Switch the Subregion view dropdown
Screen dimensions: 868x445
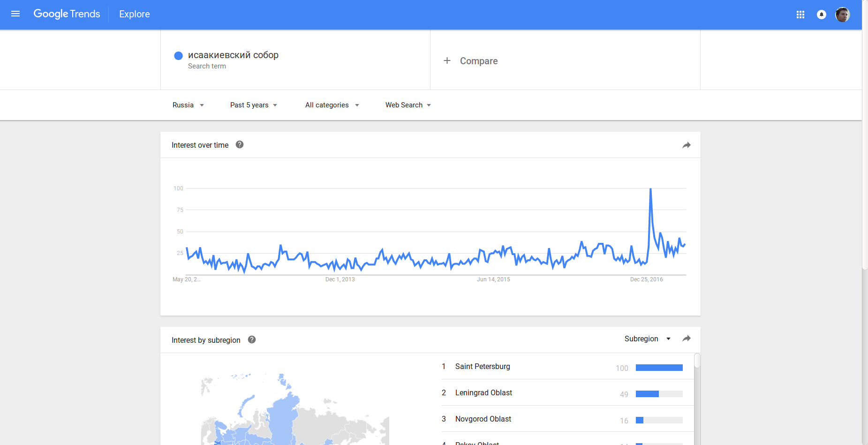647,339
